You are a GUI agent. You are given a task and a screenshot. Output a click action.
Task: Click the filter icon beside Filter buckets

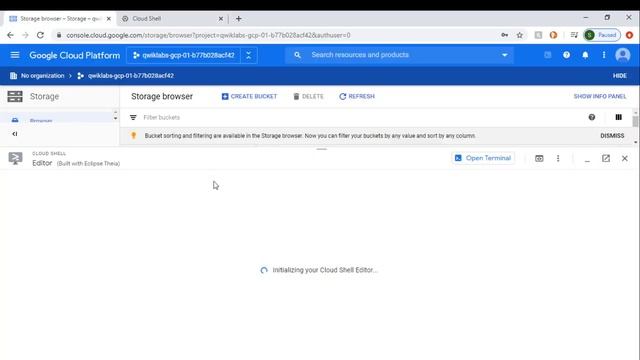(x=133, y=118)
